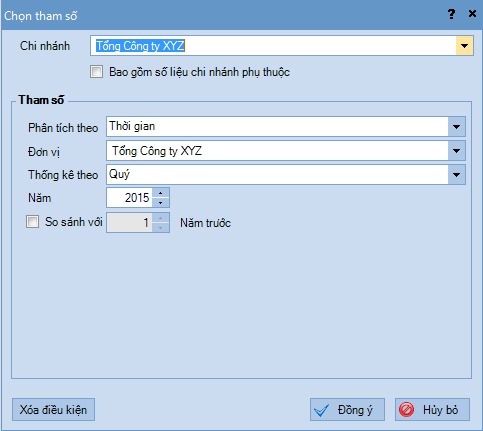Select the Chi nhánh text field

point(273,46)
